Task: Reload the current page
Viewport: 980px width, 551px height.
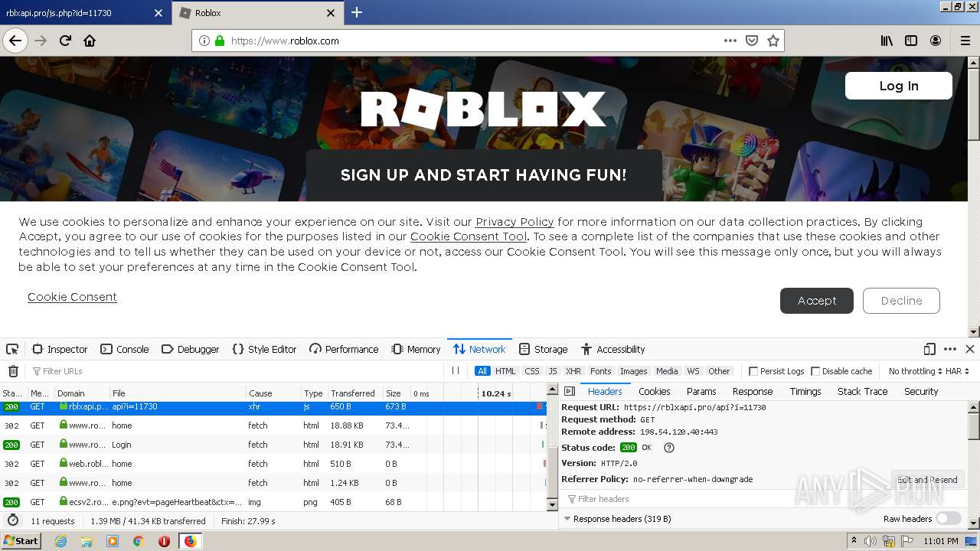Action: pyautogui.click(x=66, y=41)
